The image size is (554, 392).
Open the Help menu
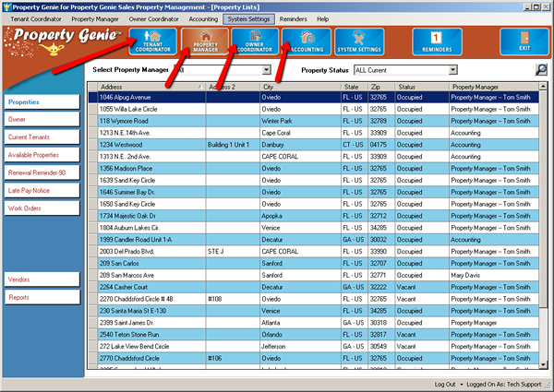pyautogui.click(x=322, y=19)
